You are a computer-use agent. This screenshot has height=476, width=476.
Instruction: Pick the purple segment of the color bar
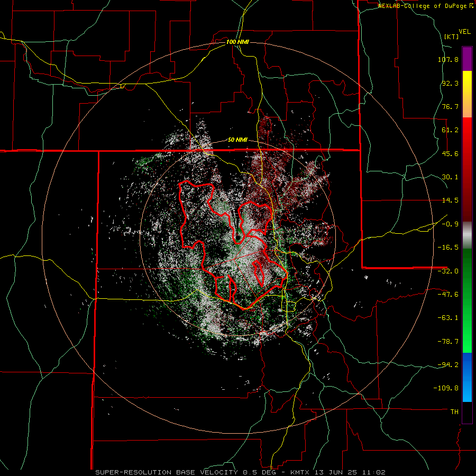[x=467, y=59]
